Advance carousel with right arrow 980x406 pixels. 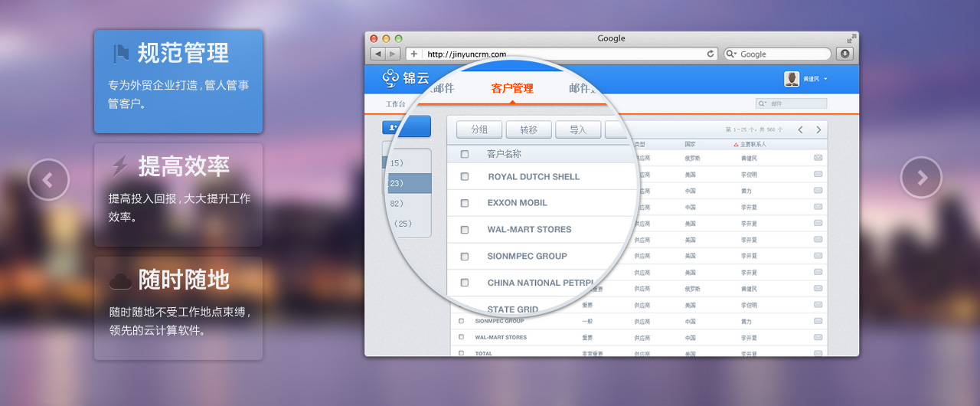pos(921,178)
